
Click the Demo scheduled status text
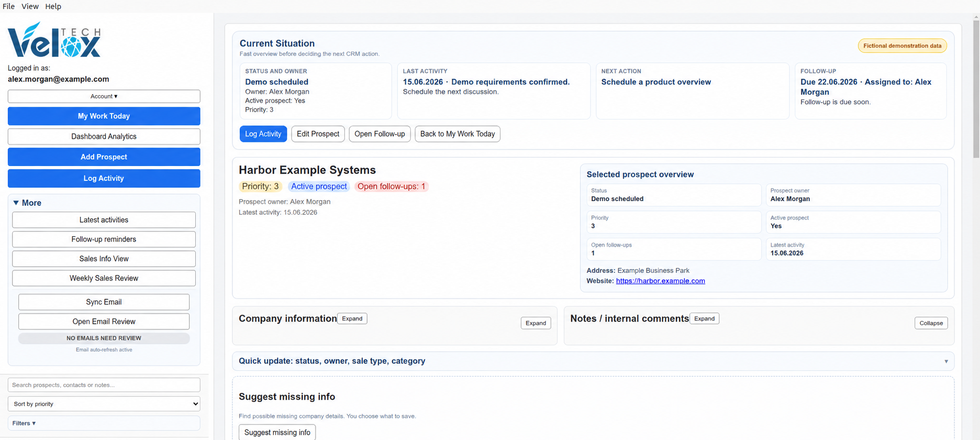(276, 82)
